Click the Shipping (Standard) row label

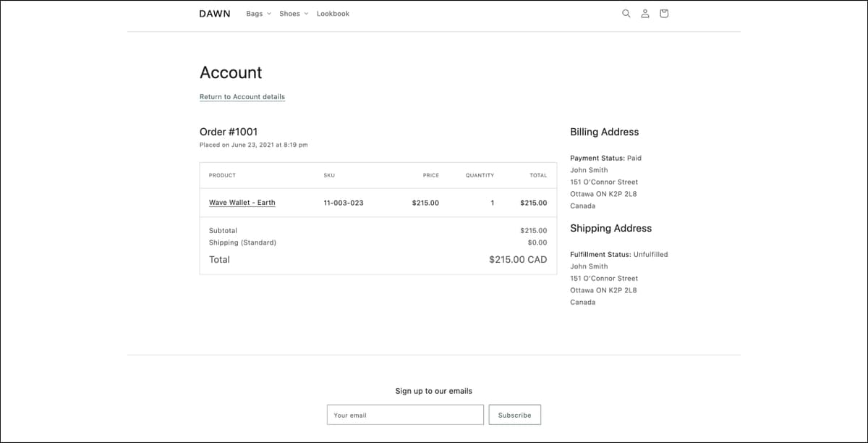[242, 242]
